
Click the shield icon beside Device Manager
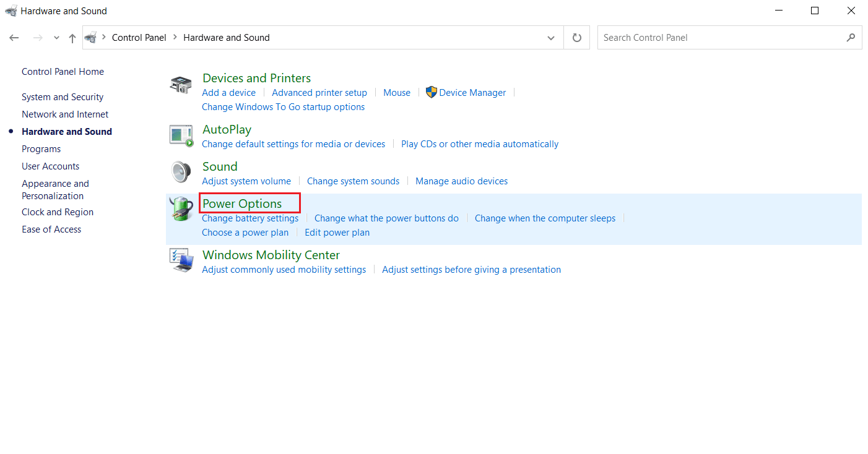(x=432, y=92)
